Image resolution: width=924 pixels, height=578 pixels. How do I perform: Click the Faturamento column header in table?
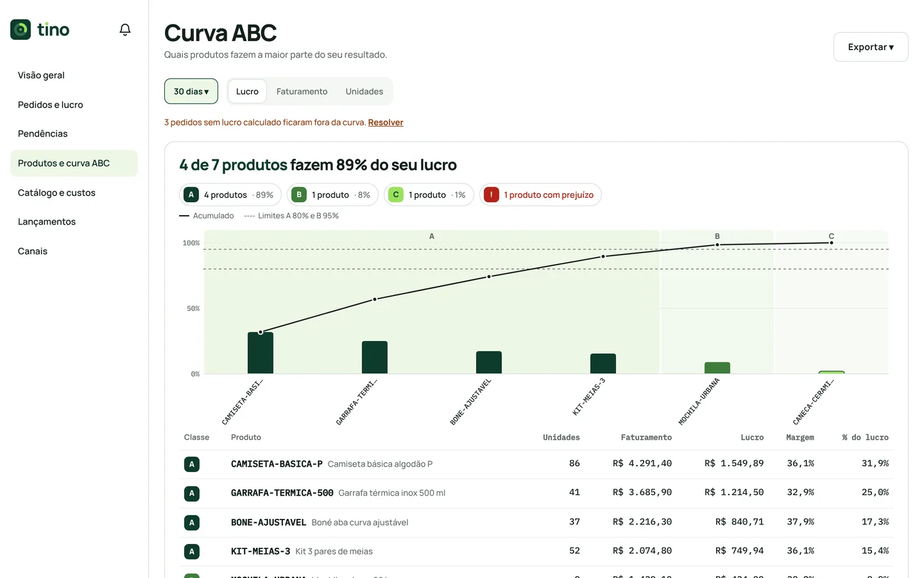tap(646, 437)
